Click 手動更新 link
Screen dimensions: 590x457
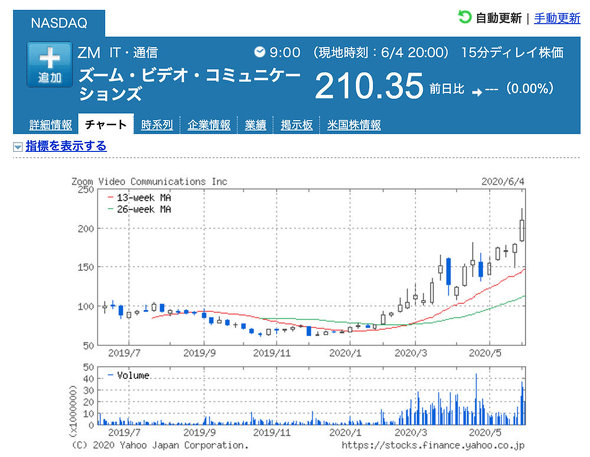coord(557,18)
